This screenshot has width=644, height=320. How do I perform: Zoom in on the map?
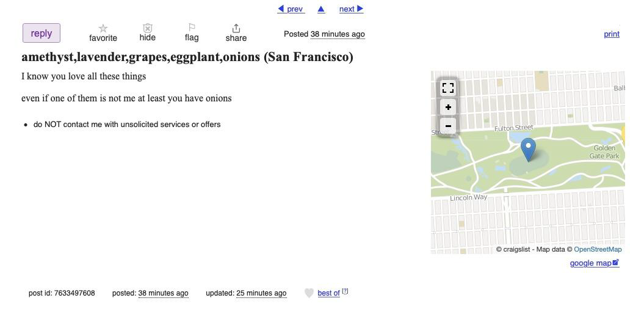coord(448,107)
